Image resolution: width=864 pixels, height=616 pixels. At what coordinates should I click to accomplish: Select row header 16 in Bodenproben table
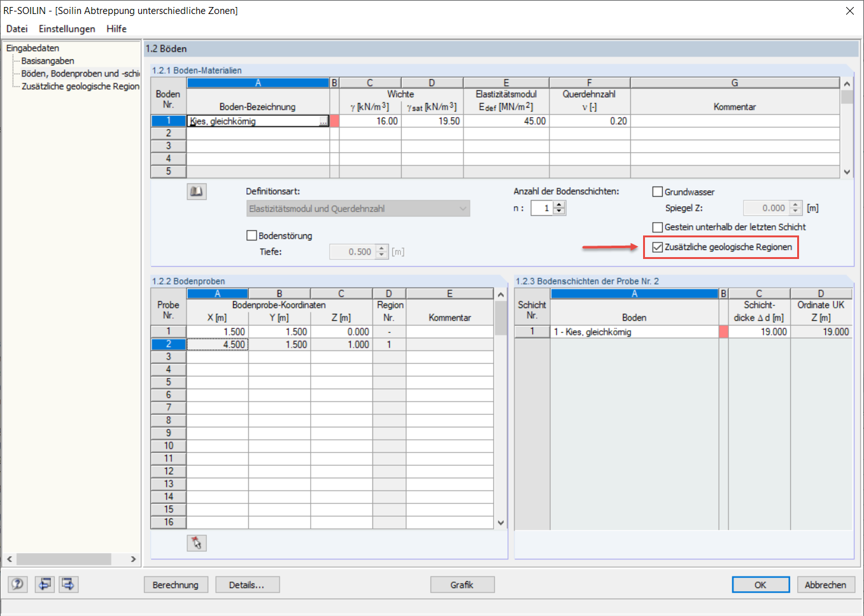169,522
